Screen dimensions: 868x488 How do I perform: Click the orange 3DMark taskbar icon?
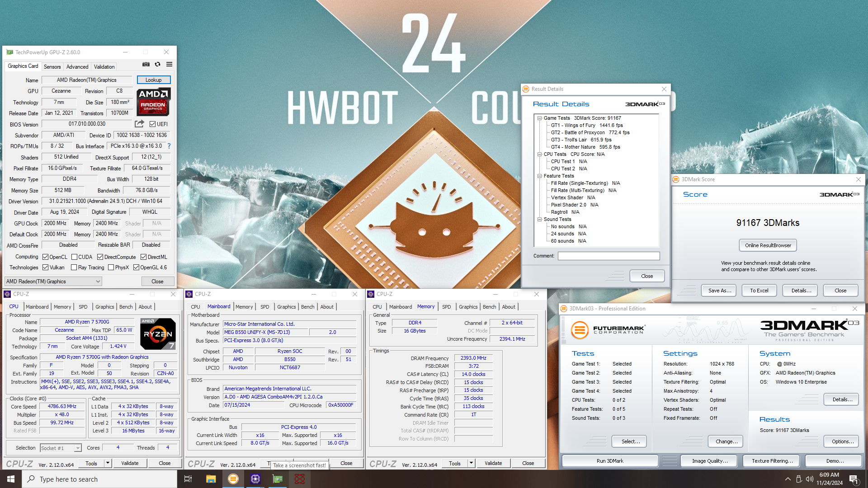click(x=233, y=479)
